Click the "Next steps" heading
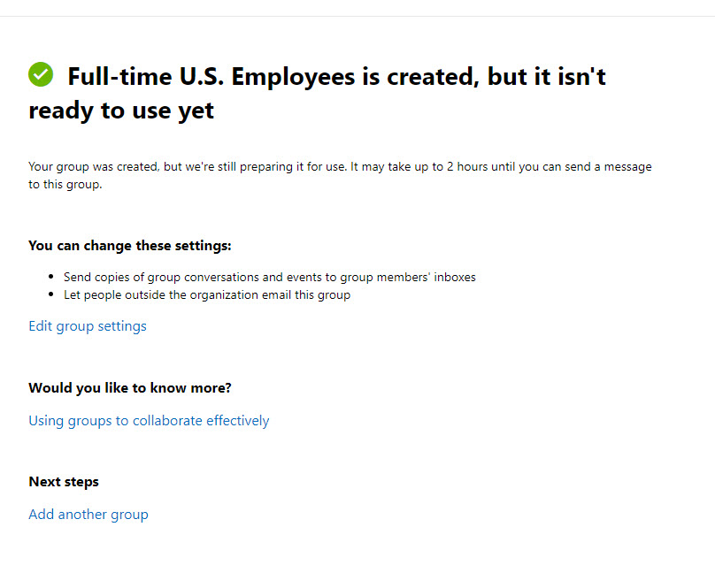The width and height of the screenshot is (715, 588). click(64, 482)
